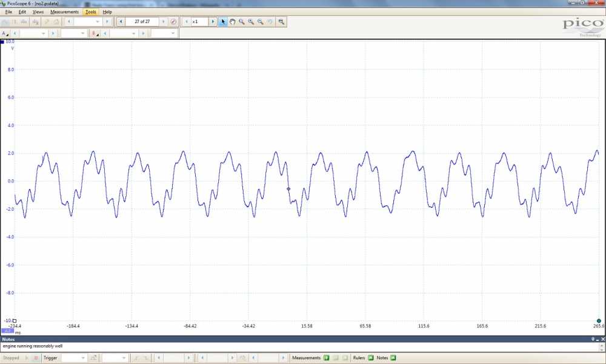Open Channel B options button
This screenshot has width=606, height=364.
click(x=95, y=33)
